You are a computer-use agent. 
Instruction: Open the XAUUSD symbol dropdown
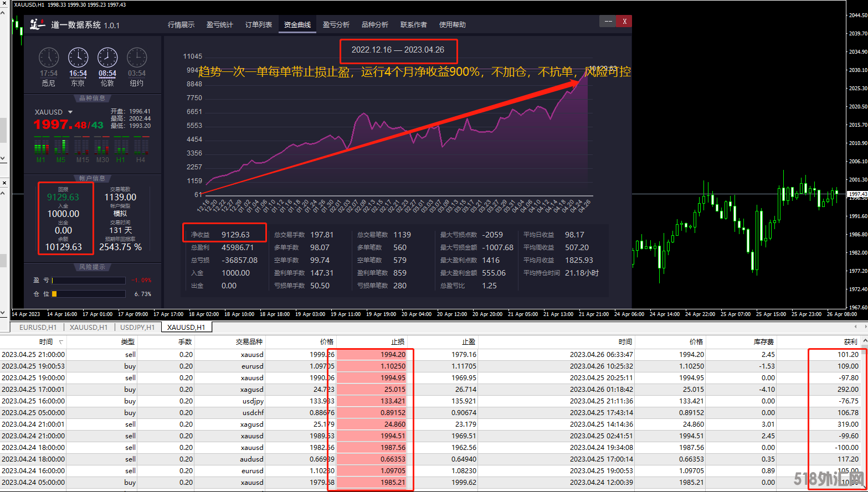[x=70, y=112]
